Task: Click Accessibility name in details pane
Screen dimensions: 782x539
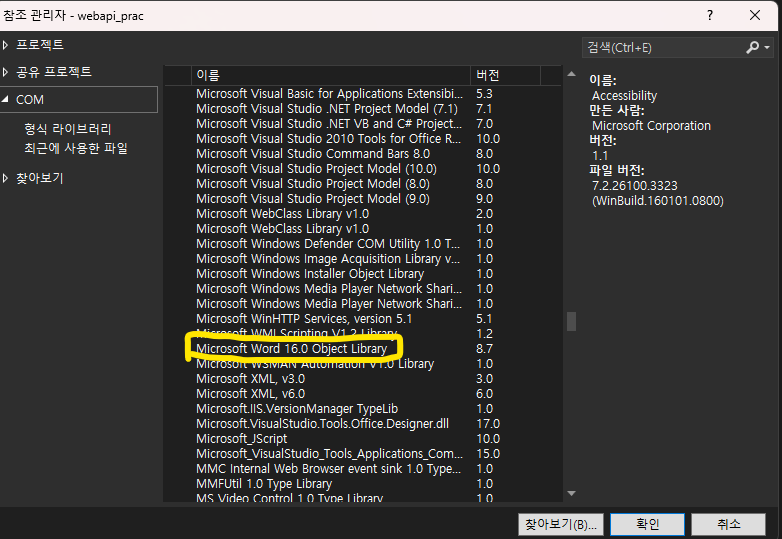Action: [624, 96]
